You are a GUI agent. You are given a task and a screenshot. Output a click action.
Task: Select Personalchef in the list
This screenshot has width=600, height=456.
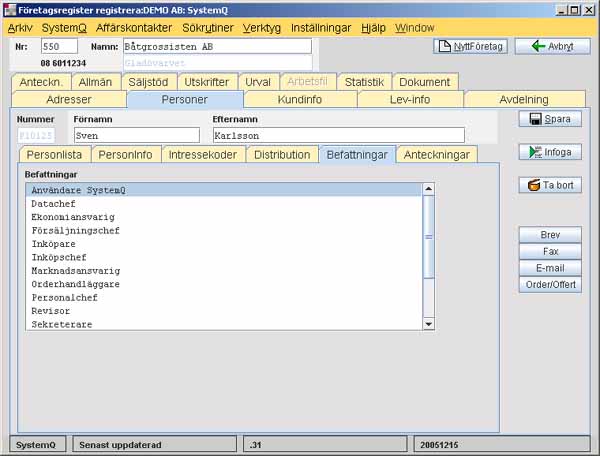click(224, 297)
